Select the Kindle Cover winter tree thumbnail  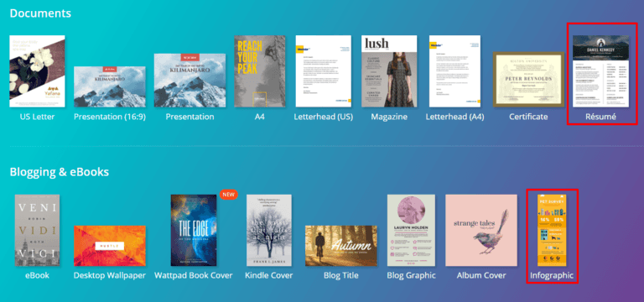[x=269, y=231]
